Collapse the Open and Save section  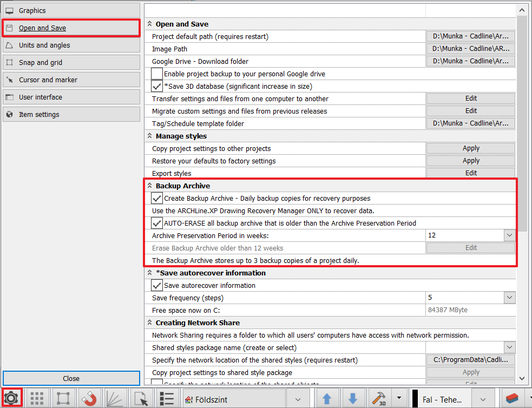coord(149,24)
